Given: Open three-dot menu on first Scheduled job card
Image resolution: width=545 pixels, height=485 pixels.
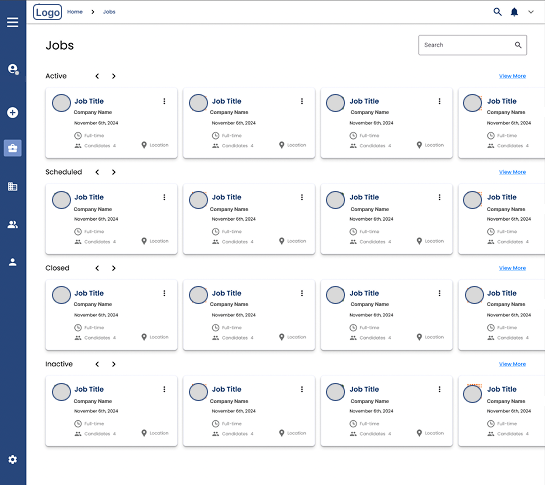Looking at the screenshot, I should 164,197.
